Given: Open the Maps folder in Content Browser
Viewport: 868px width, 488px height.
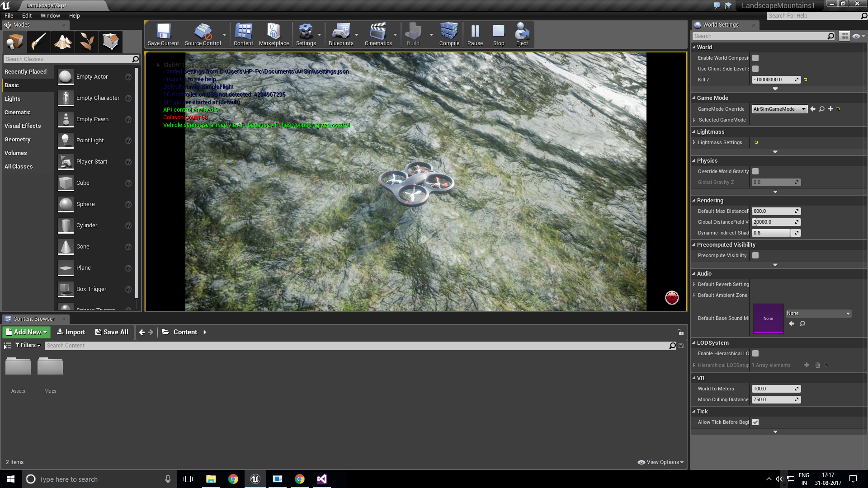Looking at the screenshot, I should (x=50, y=366).
